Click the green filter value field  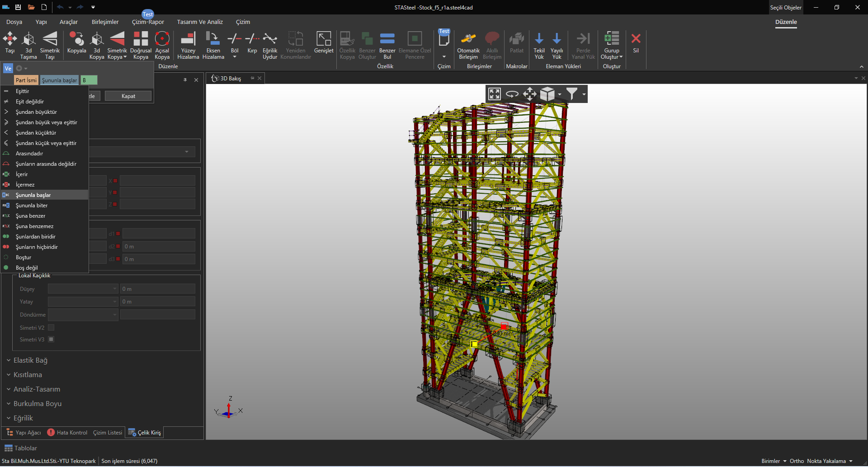pos(89,80)
